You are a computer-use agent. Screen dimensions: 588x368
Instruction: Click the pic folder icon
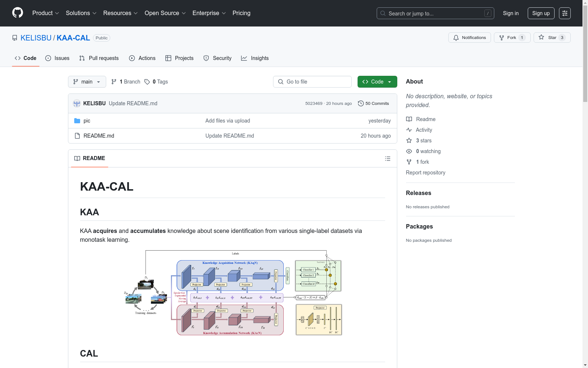pyautogui.click(x=77, y=121)
